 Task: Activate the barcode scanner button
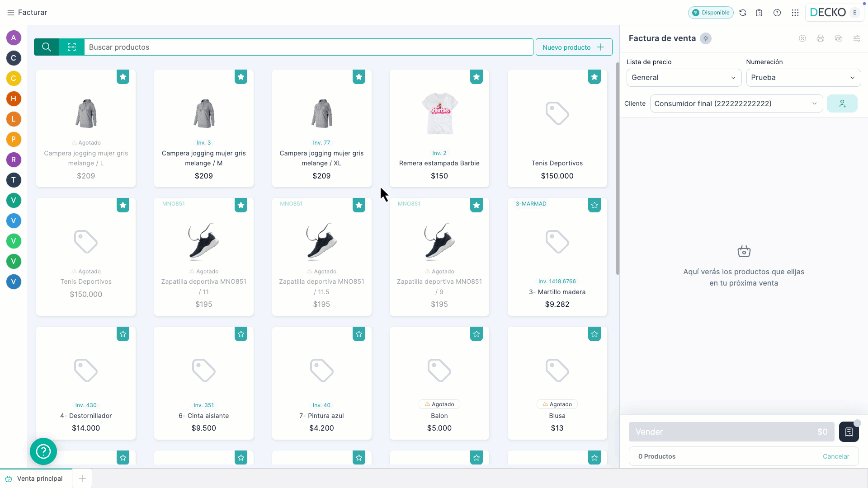tap(72, 47)
